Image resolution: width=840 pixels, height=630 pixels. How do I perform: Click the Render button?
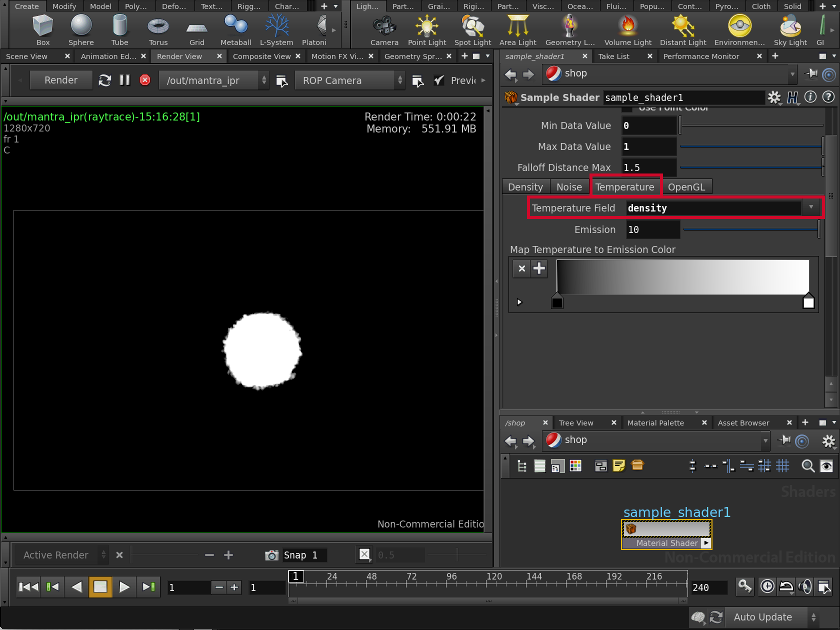(61, 80)
